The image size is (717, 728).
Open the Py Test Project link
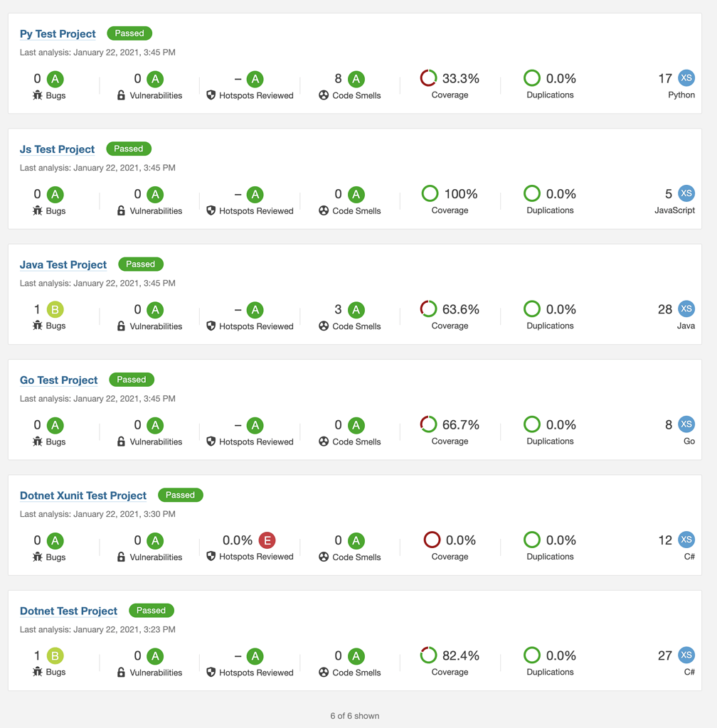point(58,33)
